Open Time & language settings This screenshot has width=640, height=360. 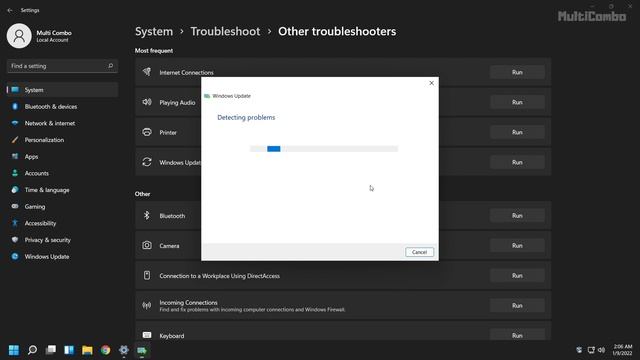point(62,190)
